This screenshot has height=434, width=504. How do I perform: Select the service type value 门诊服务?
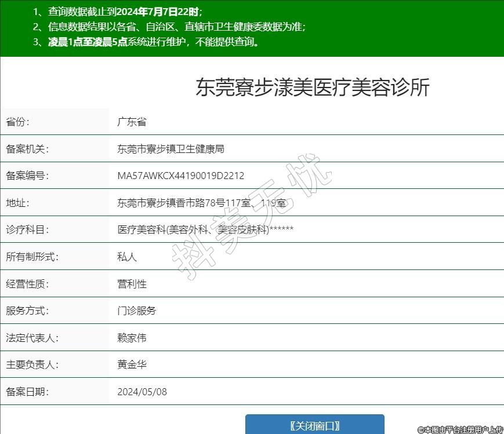(x=136, y=311)
